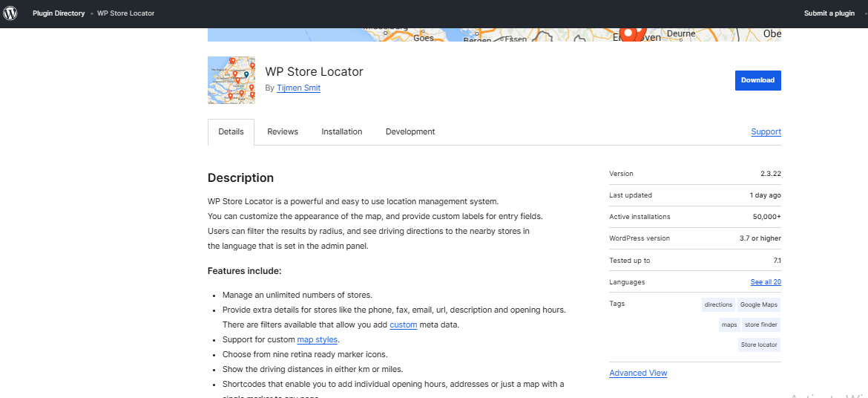
Task: Switch to the Development tab
Action: pyautogui.click(x=410, y=132)
